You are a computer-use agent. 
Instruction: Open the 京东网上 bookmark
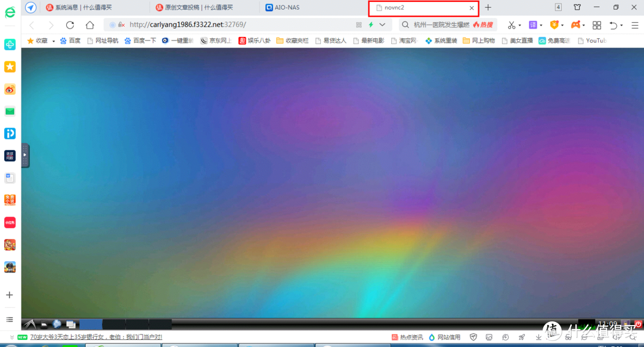pos(216,41)
